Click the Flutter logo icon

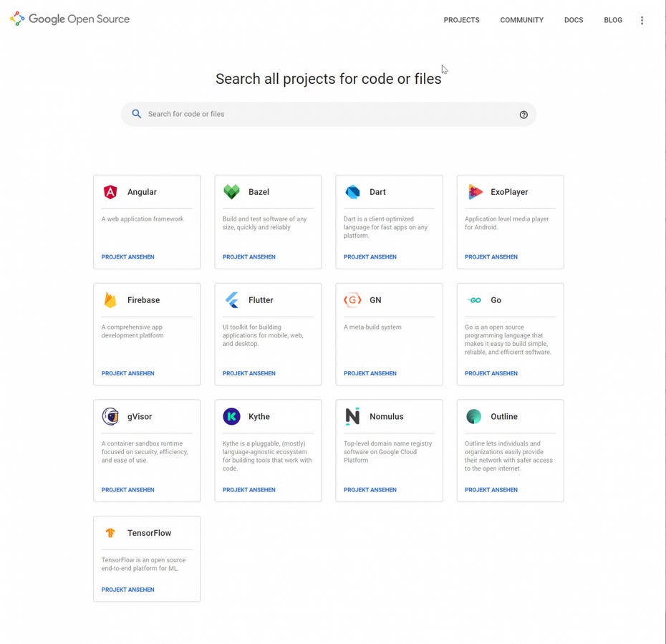(231, 300)
